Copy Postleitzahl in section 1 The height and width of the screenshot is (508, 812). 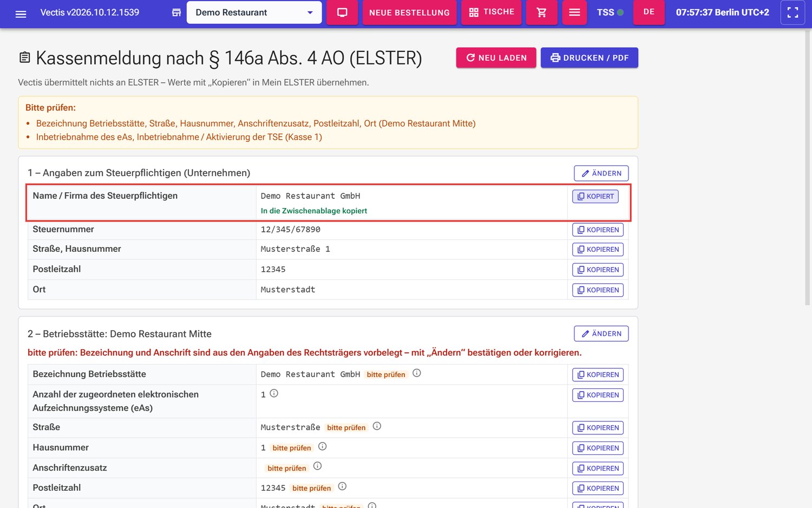(x=598, y=270)
